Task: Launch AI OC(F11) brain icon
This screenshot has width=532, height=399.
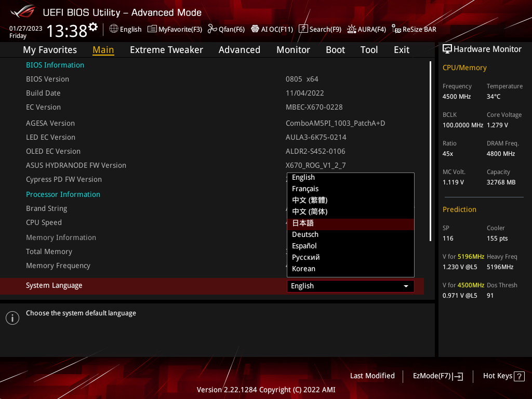Action: point(255,29)
